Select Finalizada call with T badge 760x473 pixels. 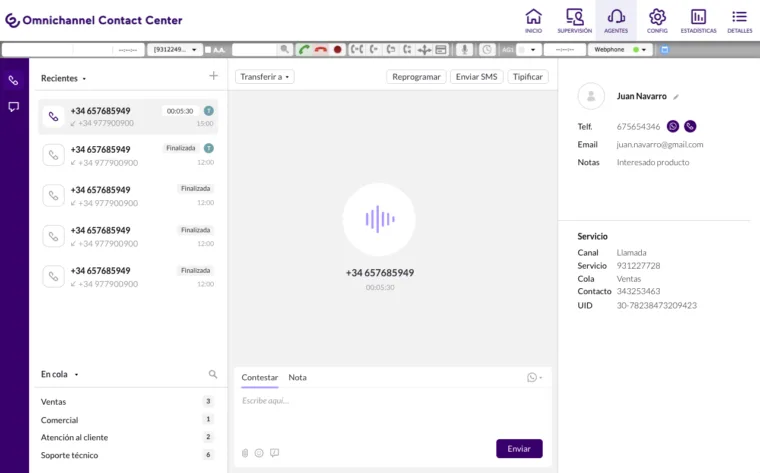(128, 156)
